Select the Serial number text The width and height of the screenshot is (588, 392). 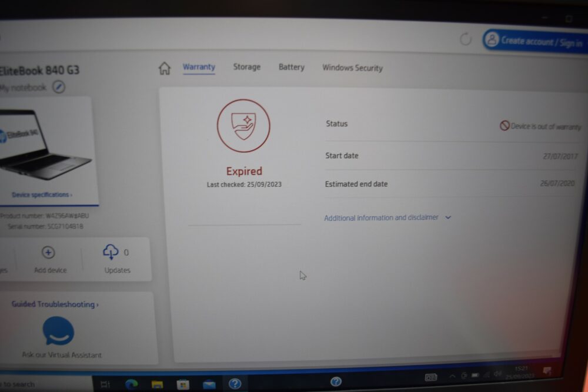[x=45, y=226]
